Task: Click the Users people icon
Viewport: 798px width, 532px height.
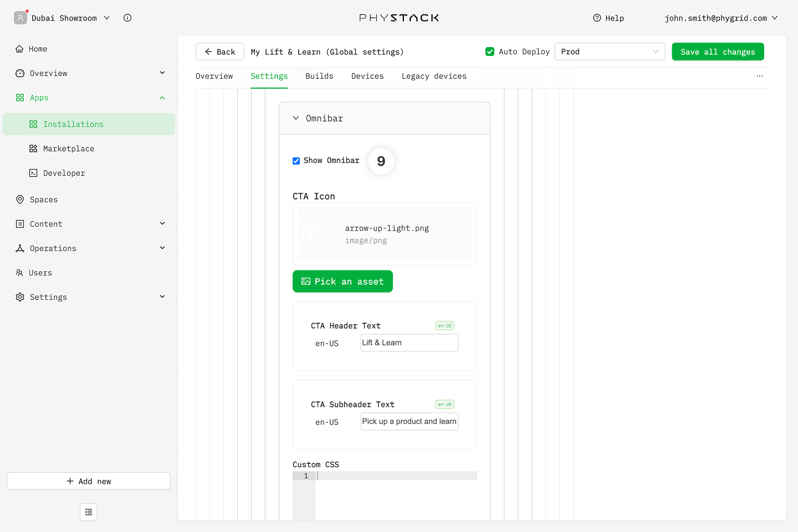Action: 19,273
